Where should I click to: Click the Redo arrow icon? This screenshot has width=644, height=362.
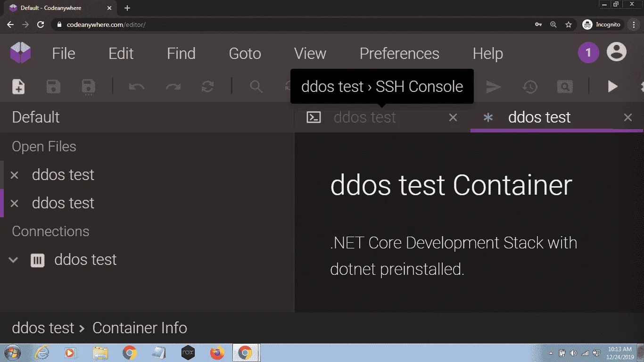tap(173, 86)
